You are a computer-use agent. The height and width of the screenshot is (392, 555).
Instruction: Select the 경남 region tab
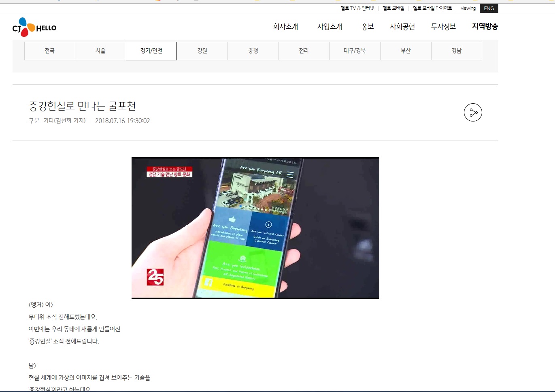457,51
